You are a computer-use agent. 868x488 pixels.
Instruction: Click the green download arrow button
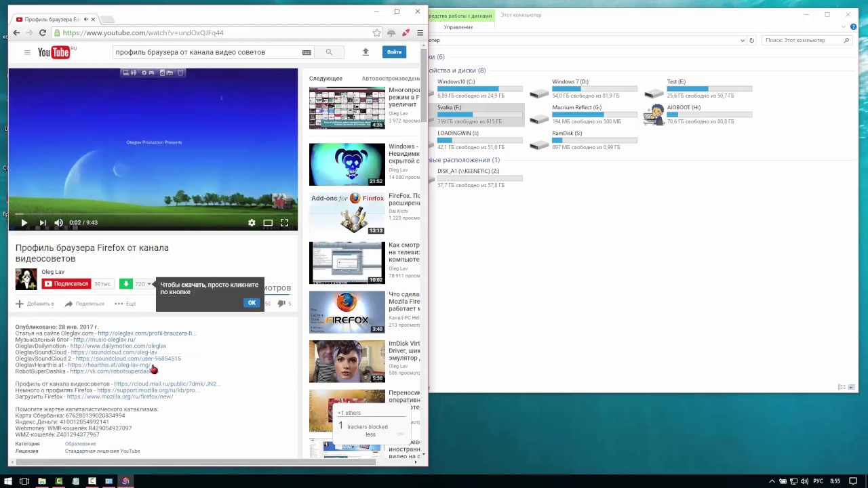tap(126, 284)
